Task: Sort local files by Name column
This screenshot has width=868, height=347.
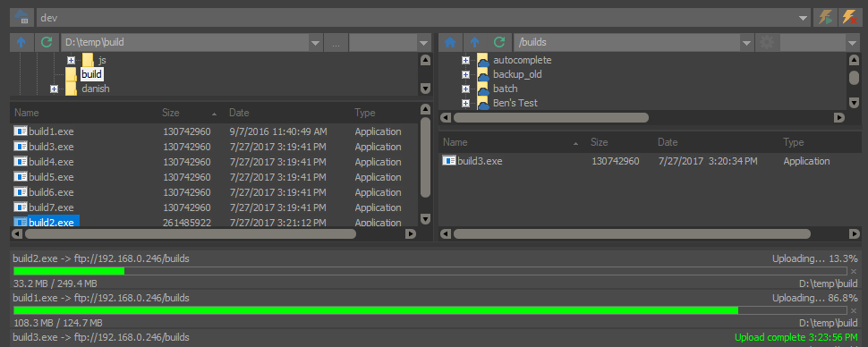Action: tap(27, 113)
